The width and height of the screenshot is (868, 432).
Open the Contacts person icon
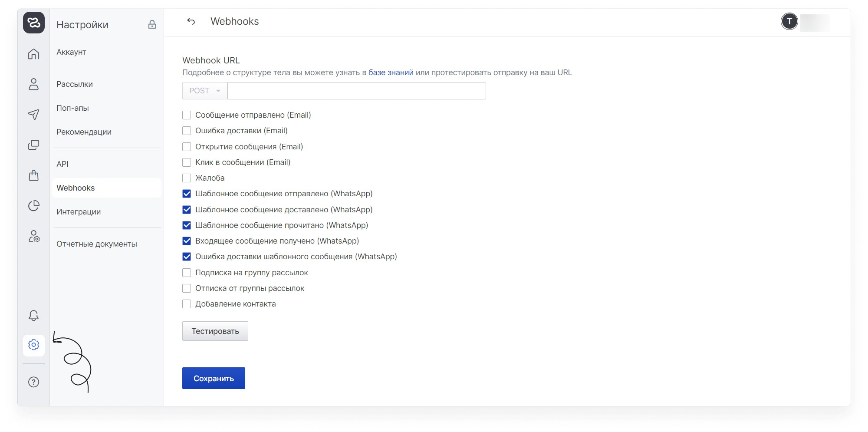click(x=34, y=84)
